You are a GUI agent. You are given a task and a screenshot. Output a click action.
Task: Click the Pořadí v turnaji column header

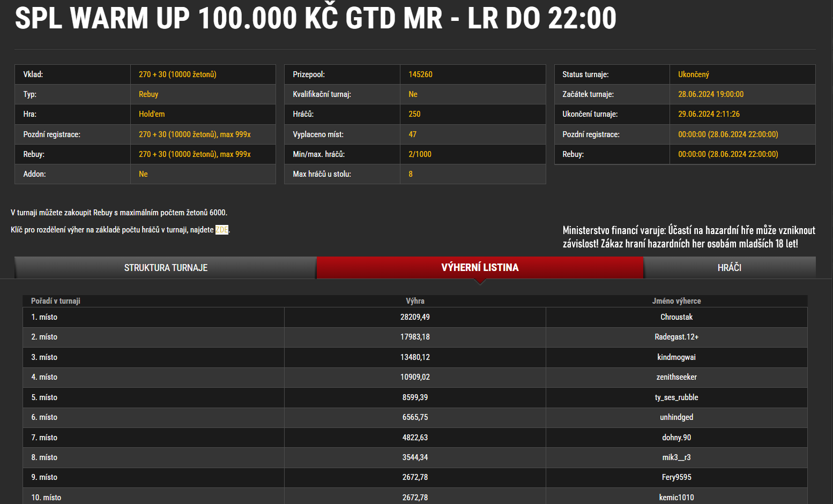56,301
